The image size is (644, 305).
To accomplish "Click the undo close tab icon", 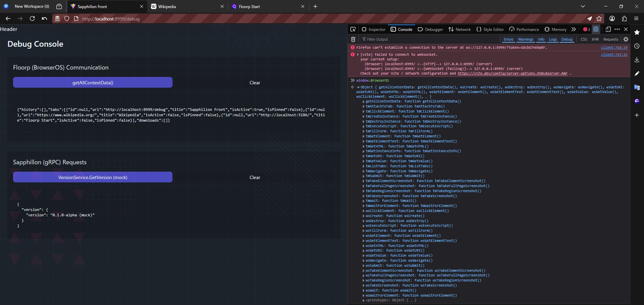I will point(44,18).
